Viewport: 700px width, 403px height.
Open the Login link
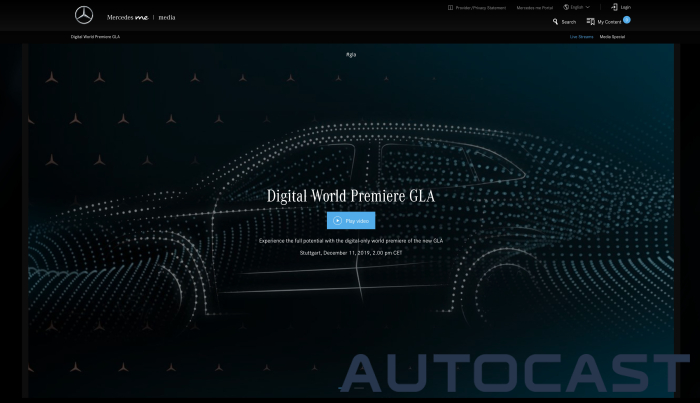point(625,7)
